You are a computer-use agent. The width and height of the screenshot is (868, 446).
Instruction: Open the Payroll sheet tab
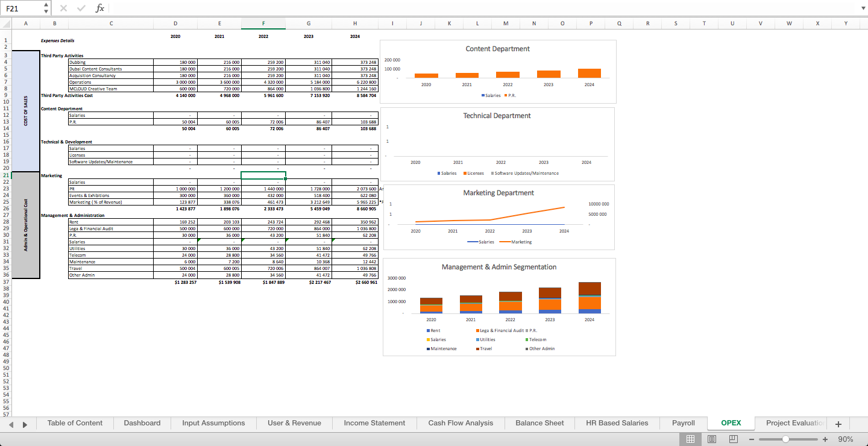tap(684, 423)
